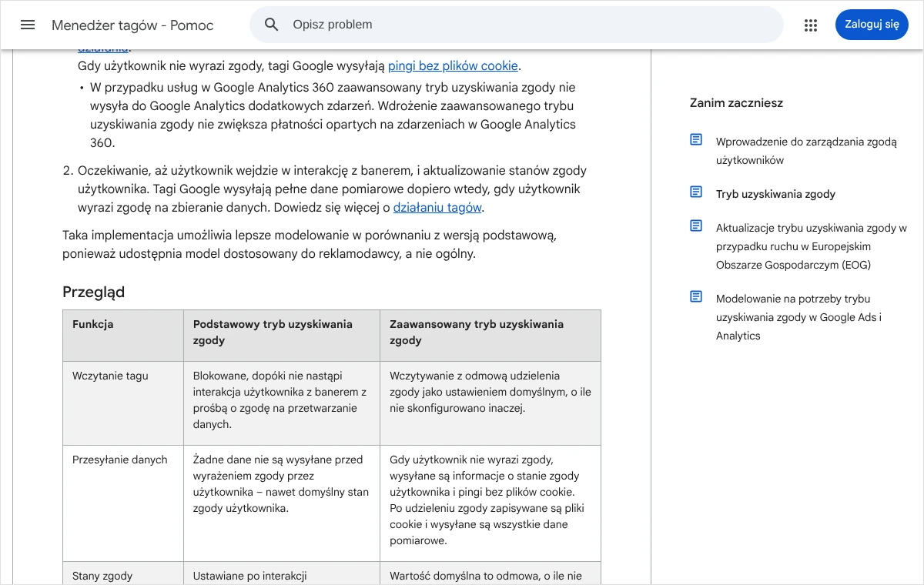Click the Zaawansowany tryb uzyskiwania zgody header

[x=490, y=336]
